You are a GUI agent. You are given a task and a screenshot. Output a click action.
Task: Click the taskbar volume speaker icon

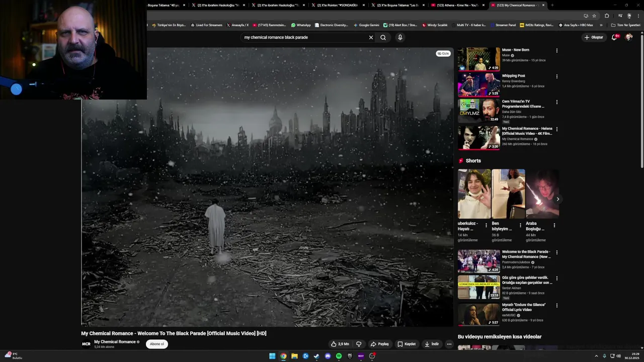pos(618,356)
